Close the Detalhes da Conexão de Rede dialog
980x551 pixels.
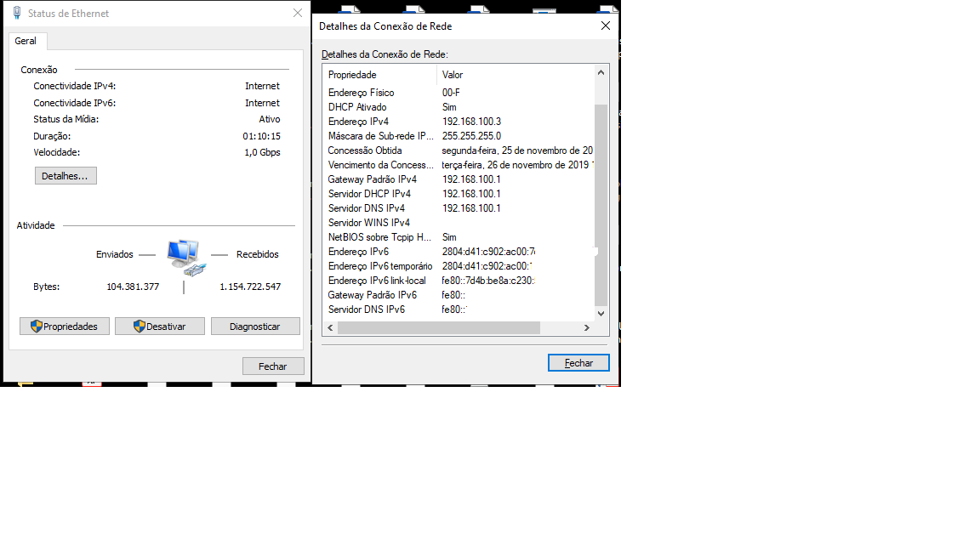tap(605, 26)
